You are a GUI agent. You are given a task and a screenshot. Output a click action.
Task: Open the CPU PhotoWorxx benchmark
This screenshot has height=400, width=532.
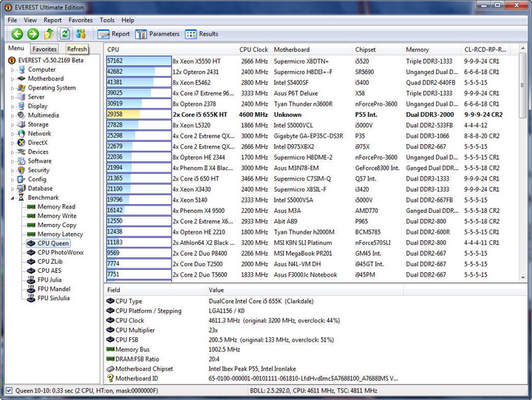click(x=55, y=253)
